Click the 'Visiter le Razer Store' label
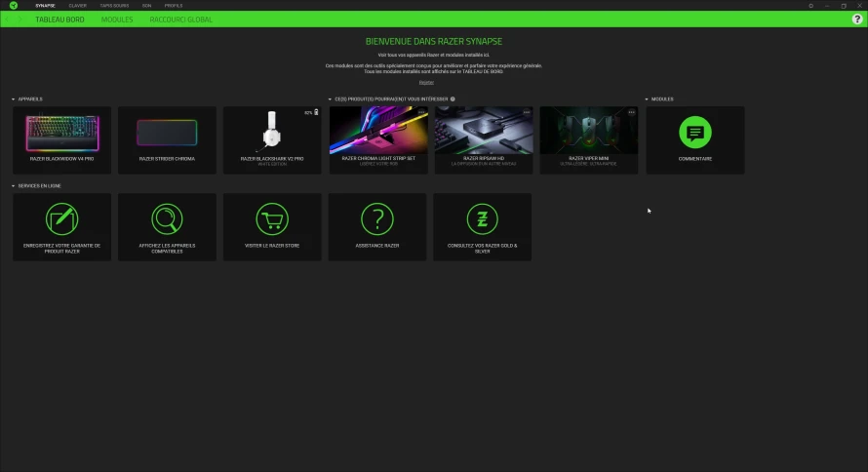 point(272,246)
